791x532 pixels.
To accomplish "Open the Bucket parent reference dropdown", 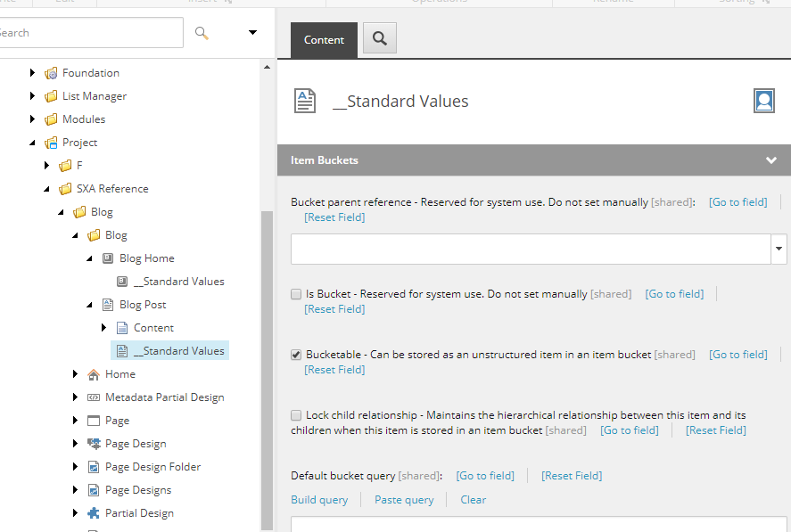I will (779, 249).
